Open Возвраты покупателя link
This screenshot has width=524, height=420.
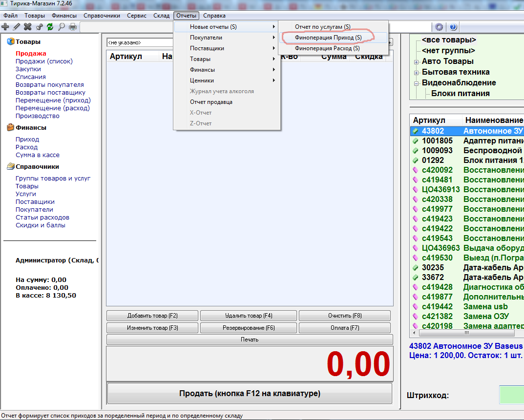pos(49,85)
